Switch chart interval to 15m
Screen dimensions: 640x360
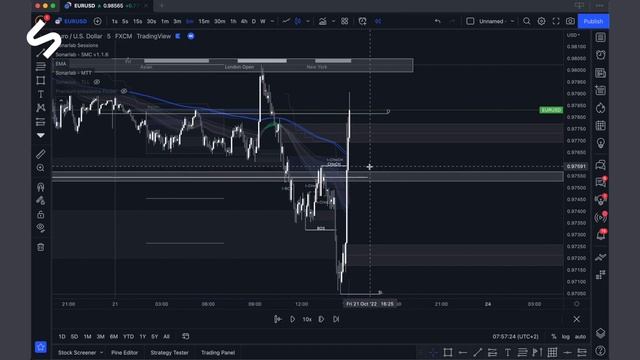point(204,21)
